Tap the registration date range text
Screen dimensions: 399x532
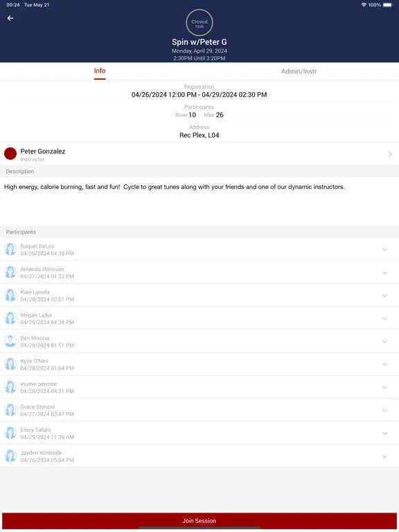tap(199, 95)
